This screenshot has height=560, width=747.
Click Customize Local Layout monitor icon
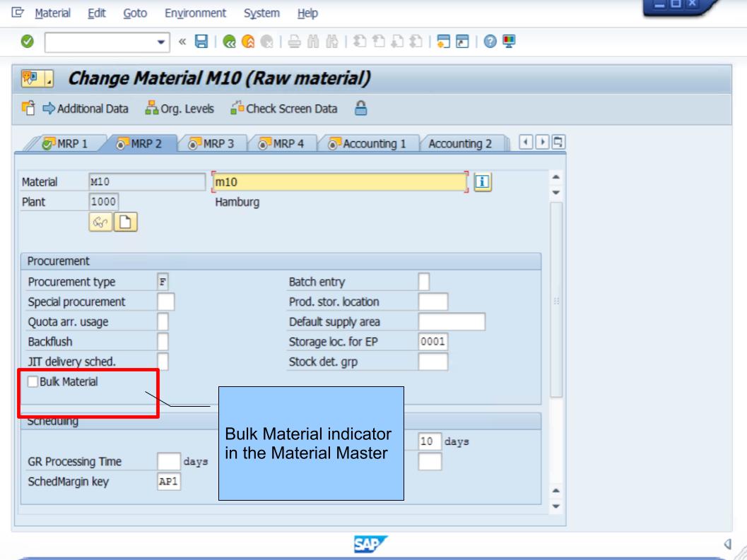click(x=509, y=42)
